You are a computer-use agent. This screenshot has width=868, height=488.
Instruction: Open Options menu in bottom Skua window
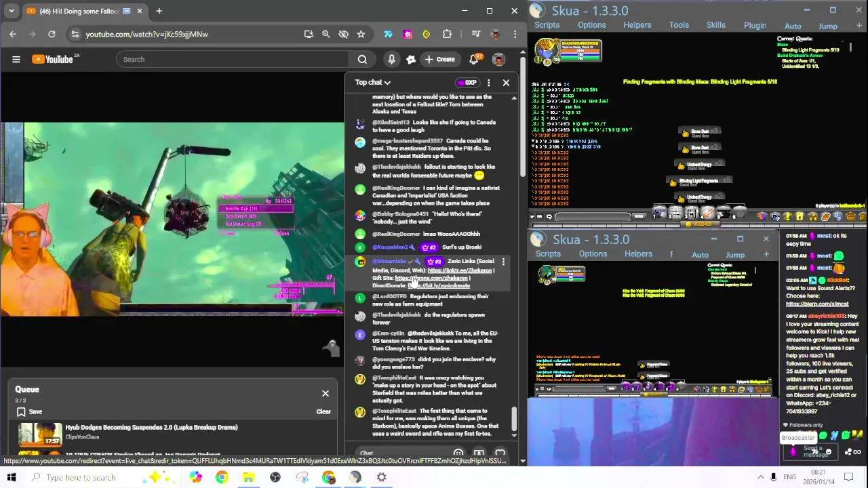click(593, 254)
